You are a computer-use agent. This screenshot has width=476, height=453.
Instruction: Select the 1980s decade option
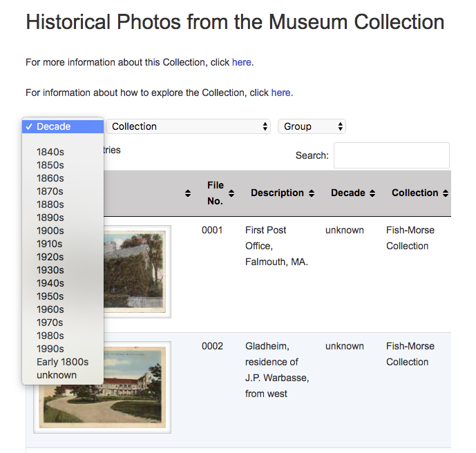pos(63,336)
